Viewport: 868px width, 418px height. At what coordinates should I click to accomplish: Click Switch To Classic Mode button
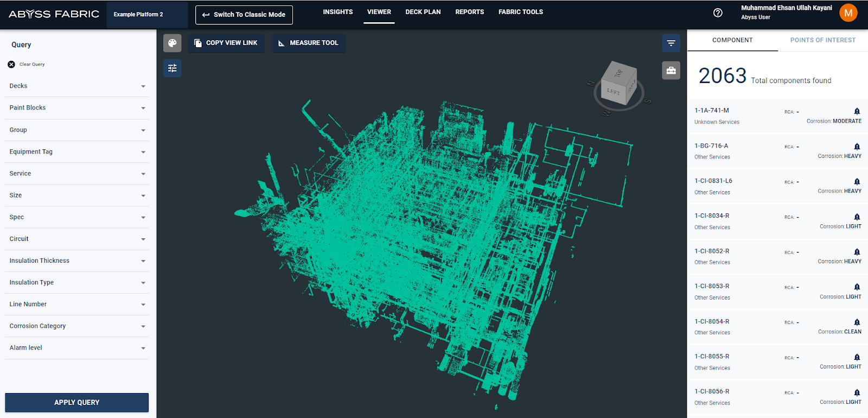tap(244, 15)
